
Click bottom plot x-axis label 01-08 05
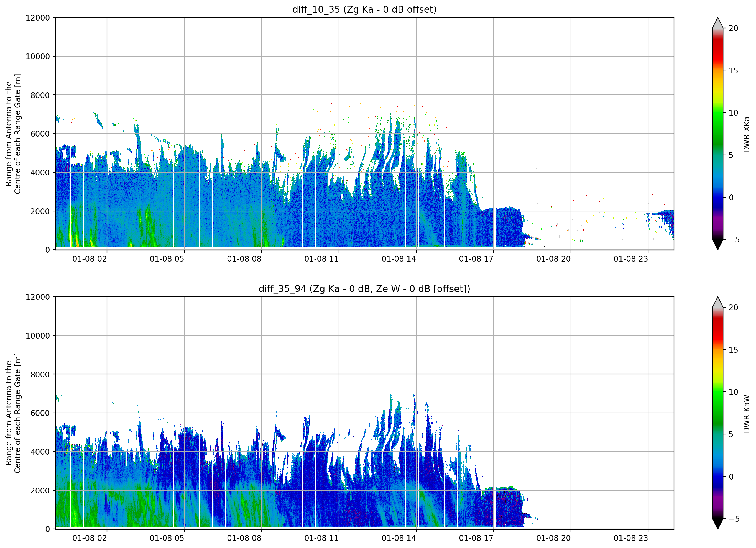pos(167,538)
